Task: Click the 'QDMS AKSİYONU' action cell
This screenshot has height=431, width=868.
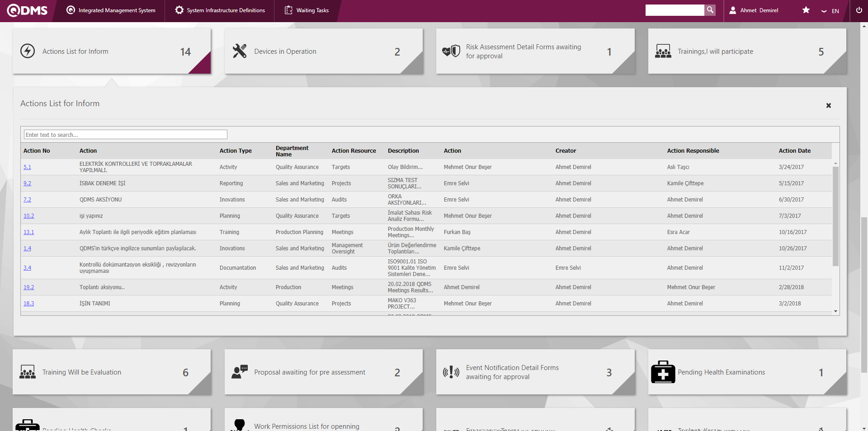Action: 100,200
